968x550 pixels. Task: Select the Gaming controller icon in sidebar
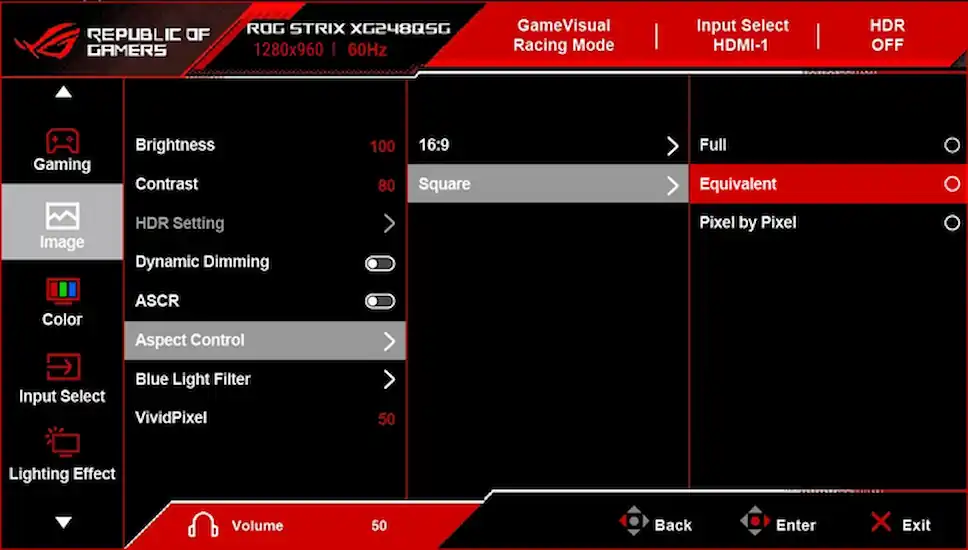[62, 140]
